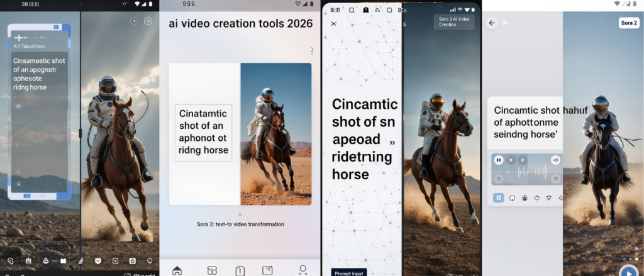Tap the second play button on the waveform card
The image size is (644, 276).
523,160
